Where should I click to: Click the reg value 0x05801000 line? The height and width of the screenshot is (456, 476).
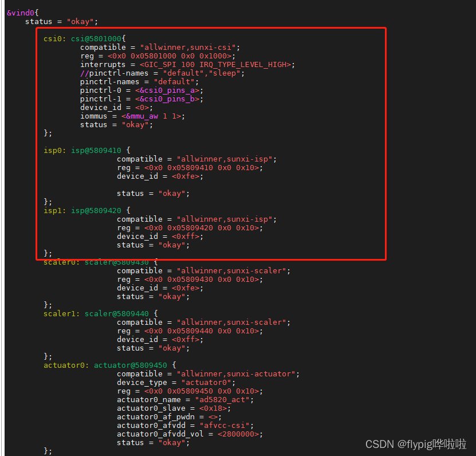click(158, 56)
